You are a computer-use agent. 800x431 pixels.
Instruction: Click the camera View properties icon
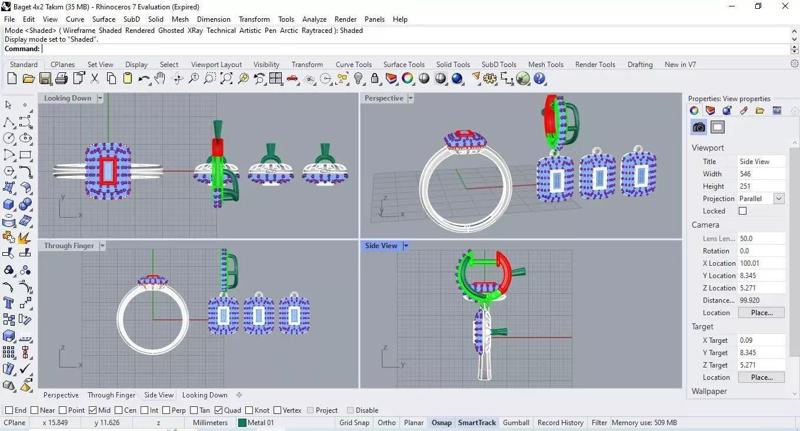click(x=699, y=127)
